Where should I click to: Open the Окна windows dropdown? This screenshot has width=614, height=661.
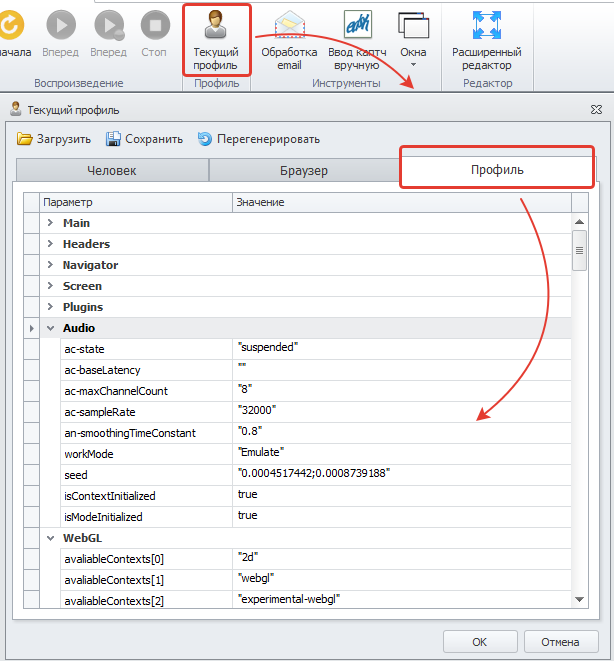[413, 40]
